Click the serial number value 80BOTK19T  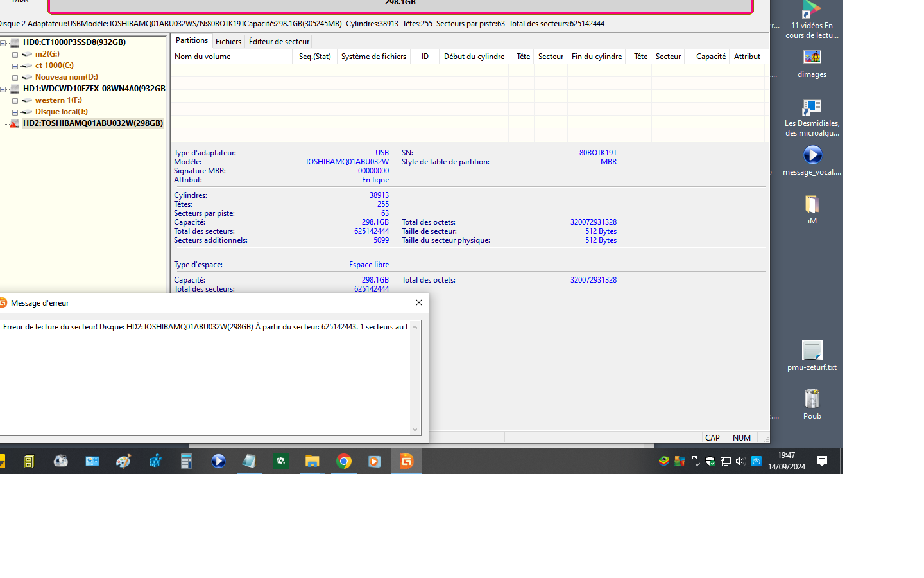(598, 153)
